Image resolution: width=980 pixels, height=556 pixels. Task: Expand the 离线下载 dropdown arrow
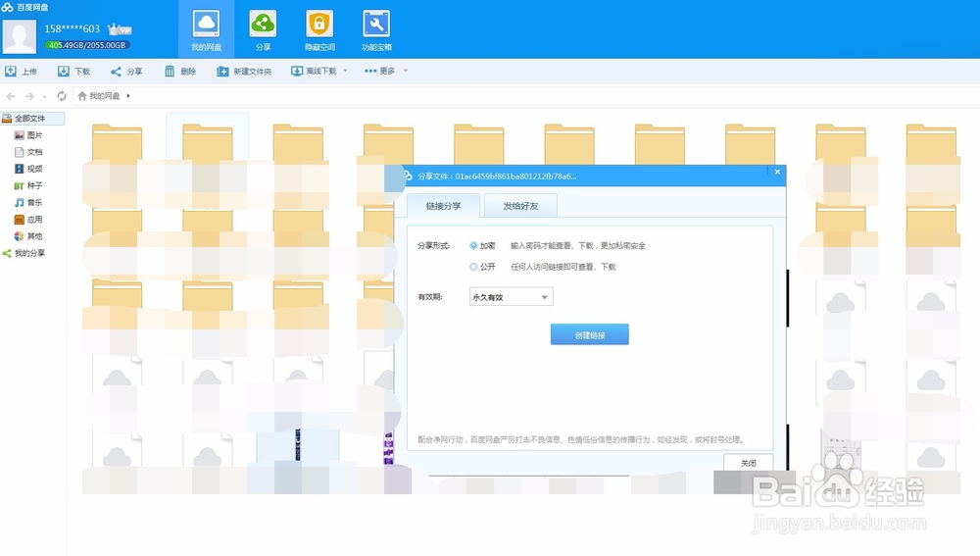coord(345,71)
